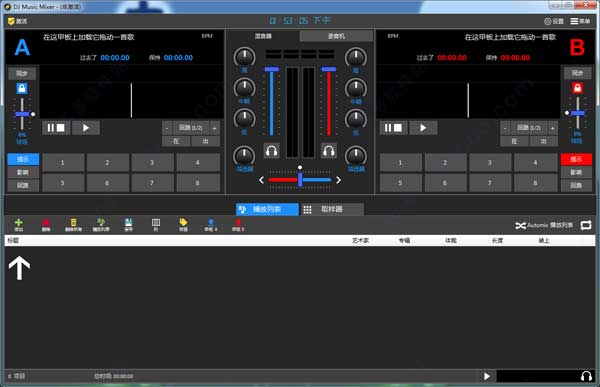
Task: Switch to the Mixer tab
Action: 263,36
